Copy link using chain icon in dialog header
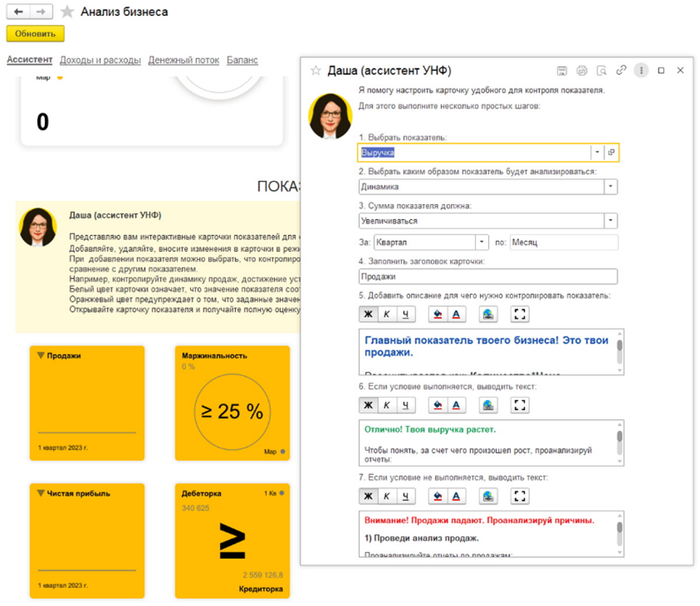This screenshot has height=606, width=700. [622, 71]
